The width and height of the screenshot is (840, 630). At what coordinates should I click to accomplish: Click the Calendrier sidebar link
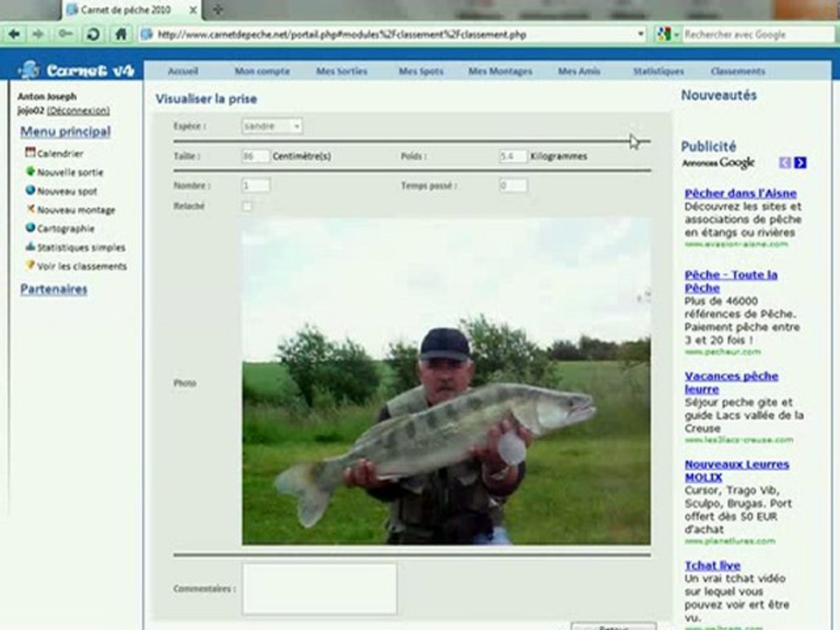pyautogui.click(x=60, y=154)
